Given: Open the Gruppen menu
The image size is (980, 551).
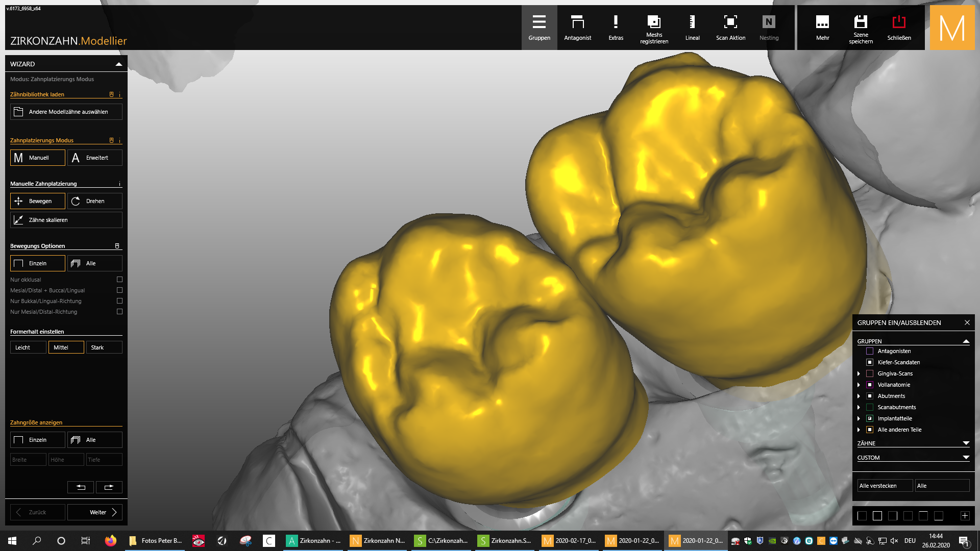Looking at the screenshot, I should (x=539, y=28).
